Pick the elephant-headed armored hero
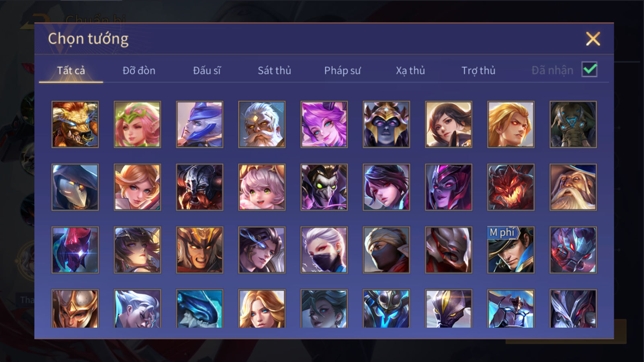The height and width of the screenshot is (362, 644). tap(573, 124)
